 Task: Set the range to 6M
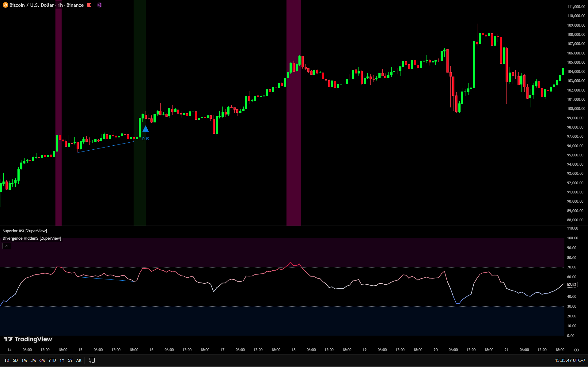click(42, 360)
